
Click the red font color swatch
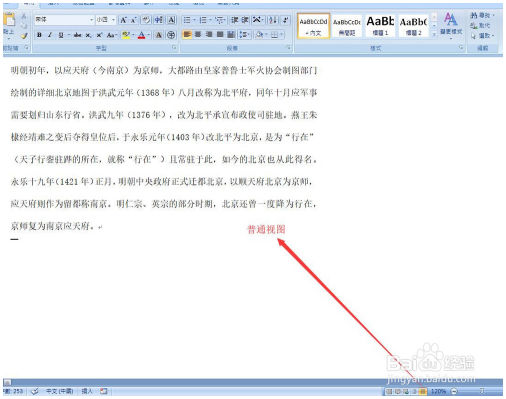[x=142, y=35]
